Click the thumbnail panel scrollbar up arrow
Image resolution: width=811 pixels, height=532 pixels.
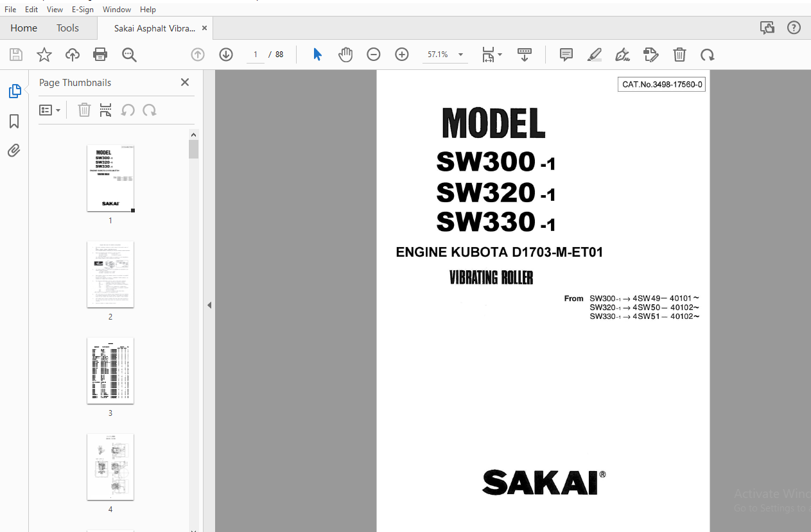(x=194, y=135)
